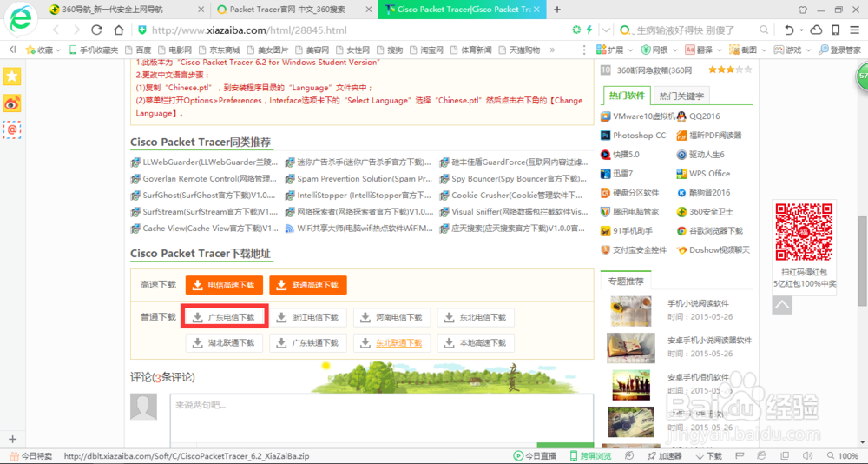Open the 加速器 status bar item
This screenshot has height=464, width=868.
pyautogui.click(x=663, y=456)
